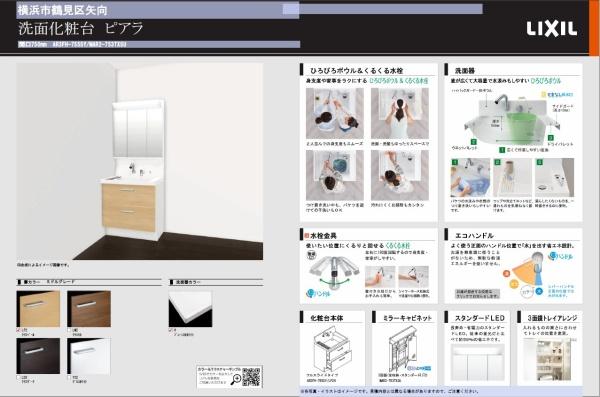
Task: Tick the checked light-oak door color checkbox
Action: coord(18,330)
